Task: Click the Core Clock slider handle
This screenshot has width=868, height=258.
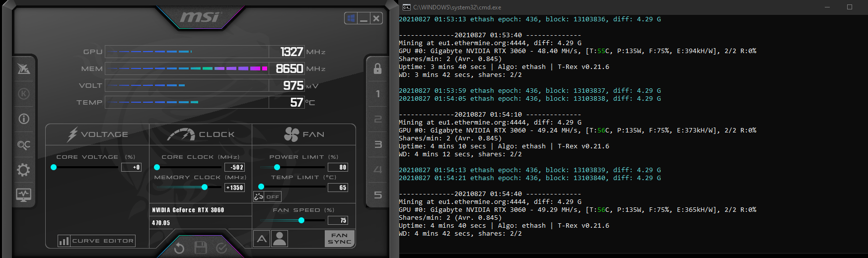Action: click(x=157, y=167)
